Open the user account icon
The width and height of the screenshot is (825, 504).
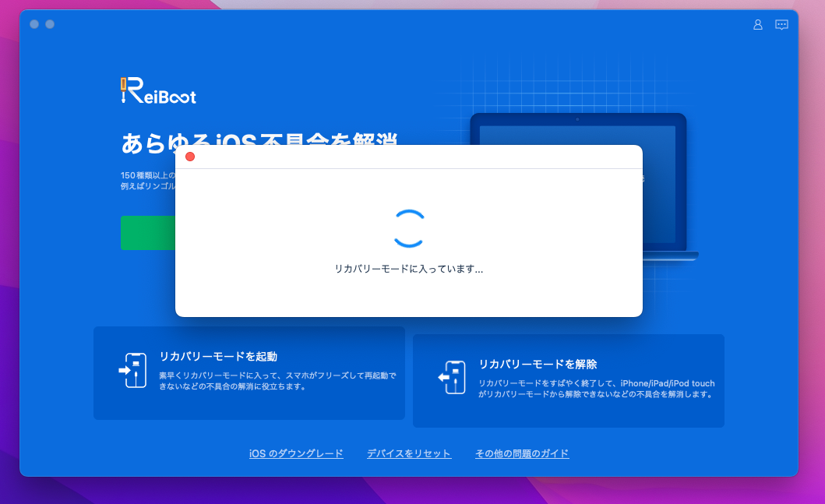point(758,25)
